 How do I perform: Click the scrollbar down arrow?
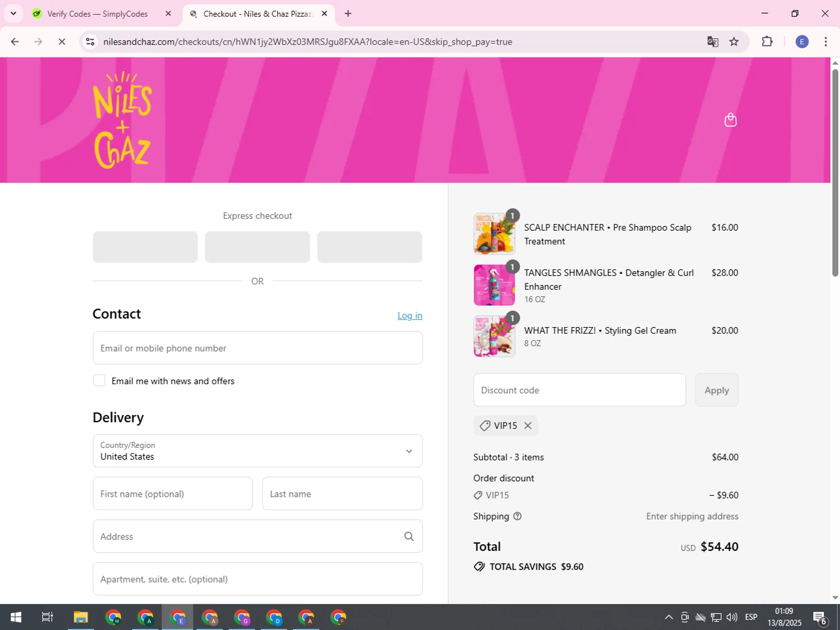pos(835,598)
